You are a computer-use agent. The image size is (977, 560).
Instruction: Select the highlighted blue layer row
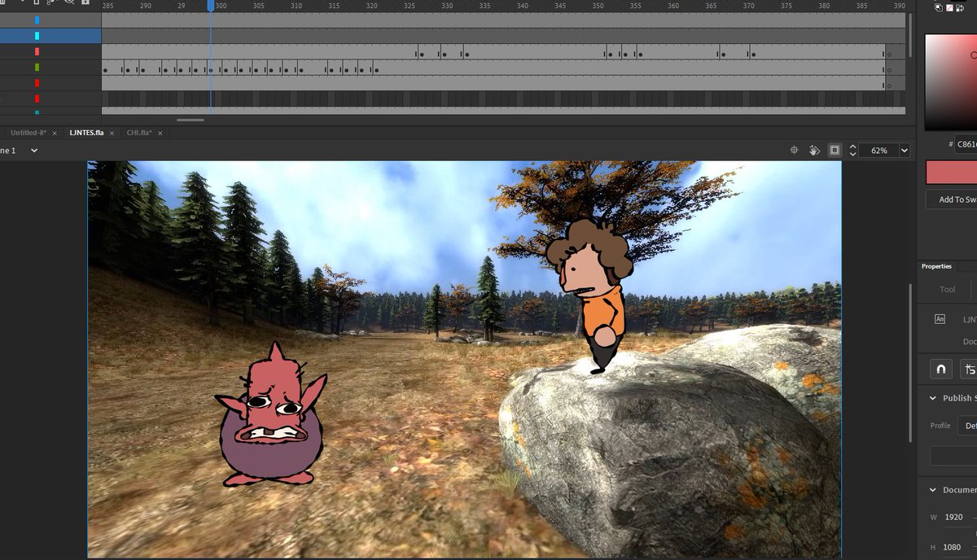[x=50, y=36]
